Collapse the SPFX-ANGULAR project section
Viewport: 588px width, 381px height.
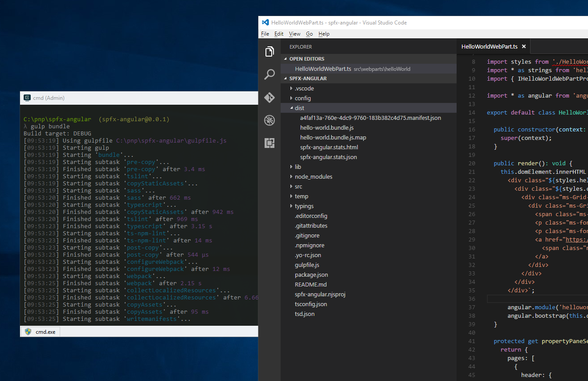point(368,78)
